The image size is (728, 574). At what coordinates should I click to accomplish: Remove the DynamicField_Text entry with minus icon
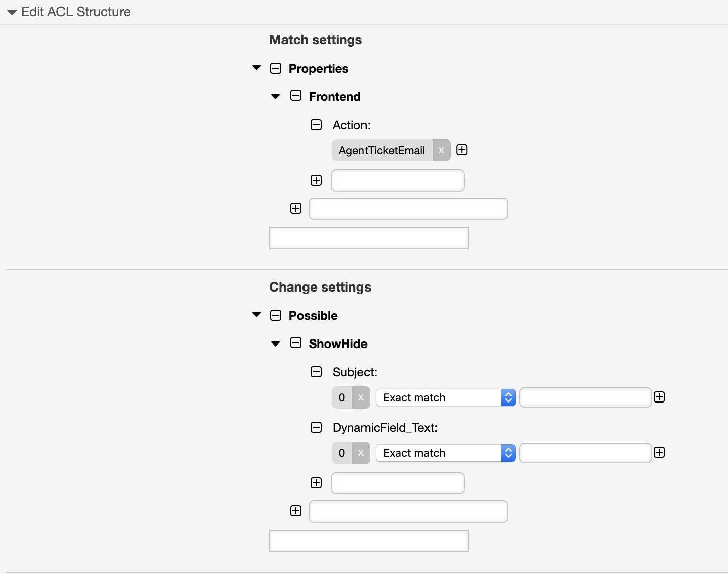316,427
